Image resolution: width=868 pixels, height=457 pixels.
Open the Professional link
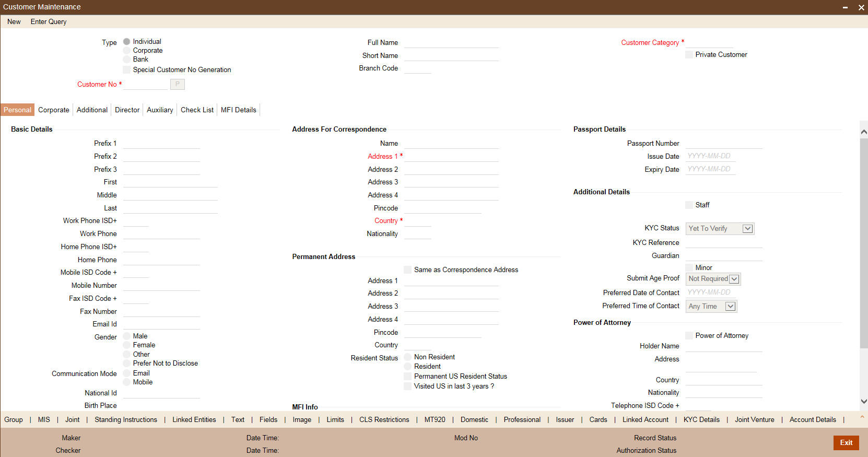(x=522, y=419)
